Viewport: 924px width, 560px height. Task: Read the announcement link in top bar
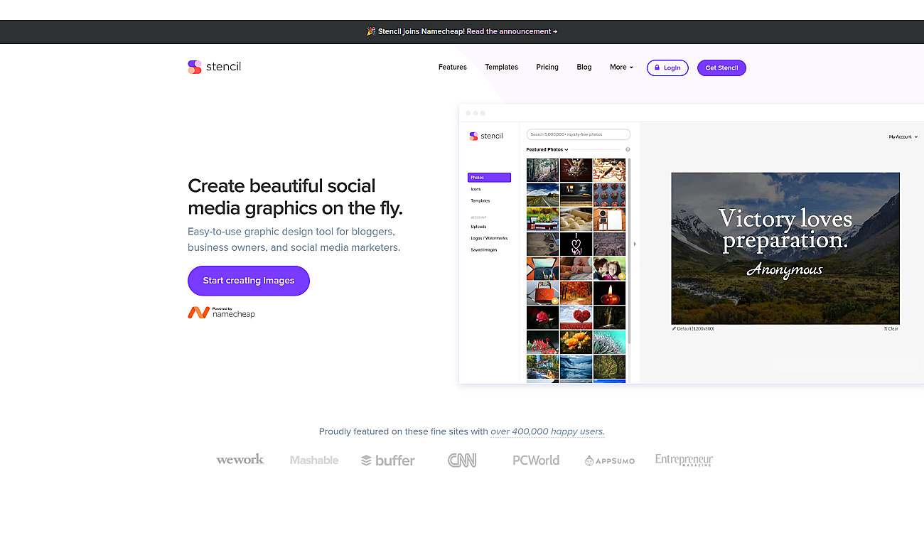pyautogui.click(x=512, y=31)
